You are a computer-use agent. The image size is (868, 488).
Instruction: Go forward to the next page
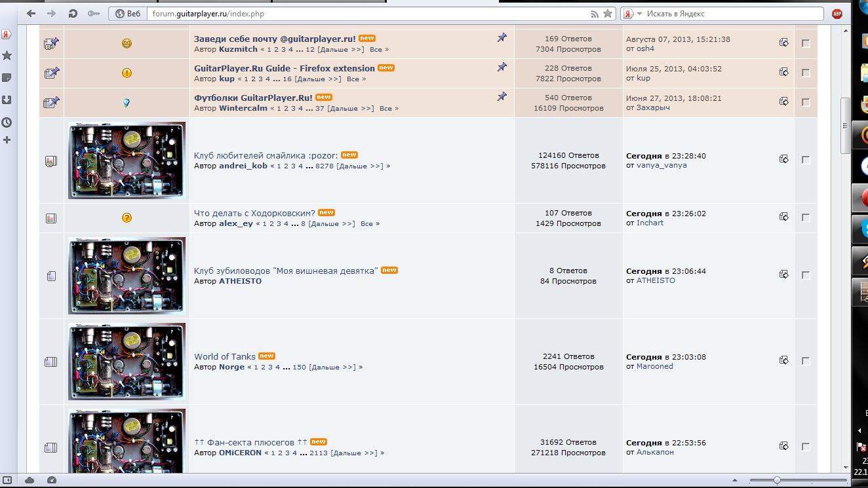coord(51,13)
